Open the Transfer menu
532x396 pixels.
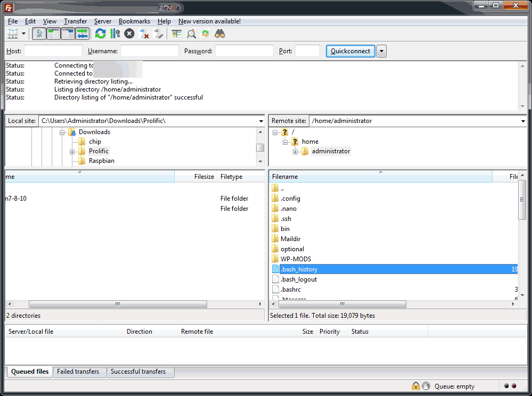(75, 21)
